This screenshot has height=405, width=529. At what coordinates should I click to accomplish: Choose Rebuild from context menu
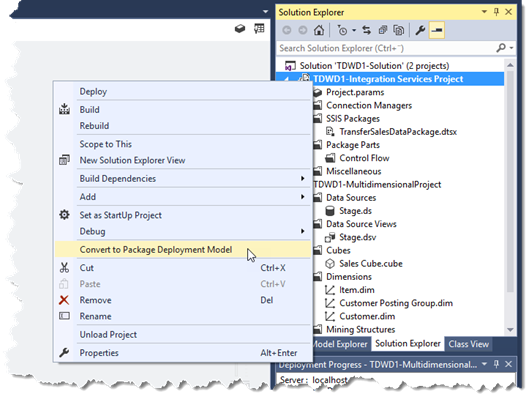pyautogui.click(x=183, y=126)
